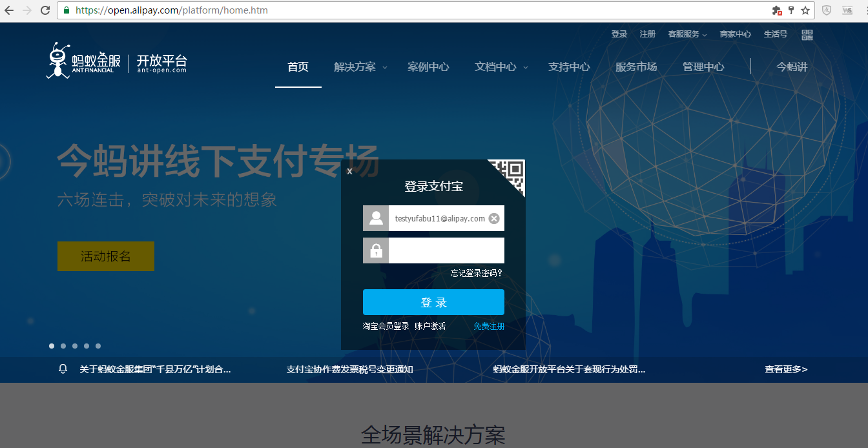Viewport: 868px width, 448px height.
Task: Click the notification bell icon
Action: [x=63, y=369]
